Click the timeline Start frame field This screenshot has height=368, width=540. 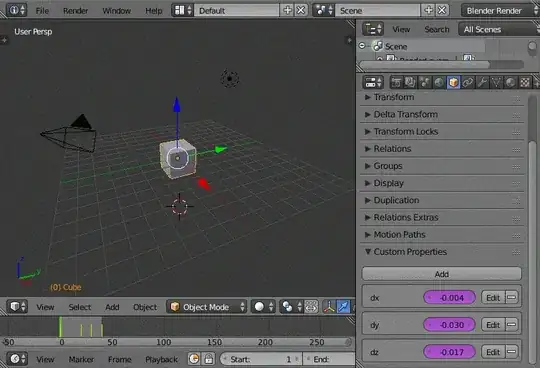click(261, 359)
